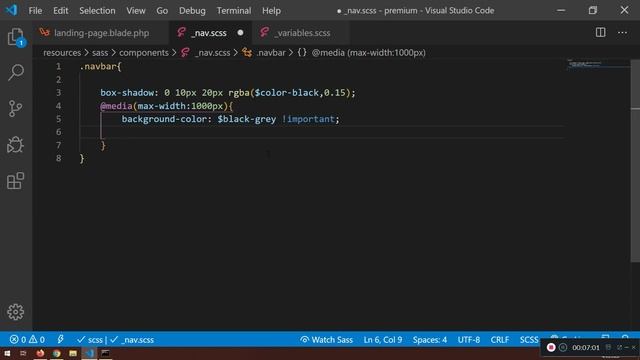Select the _nav.scss tab
This screenshot has width=640, height=360.
pos(211,33)
